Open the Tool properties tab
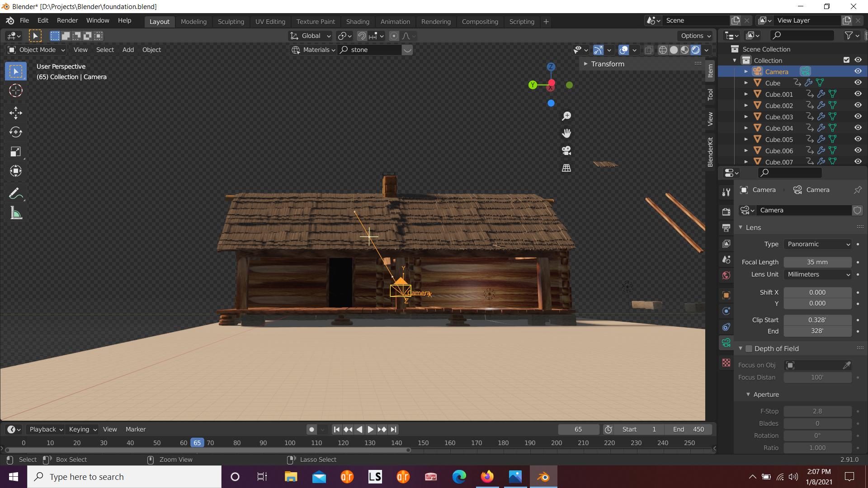868x488 pixels. click(x=726, y=192)
